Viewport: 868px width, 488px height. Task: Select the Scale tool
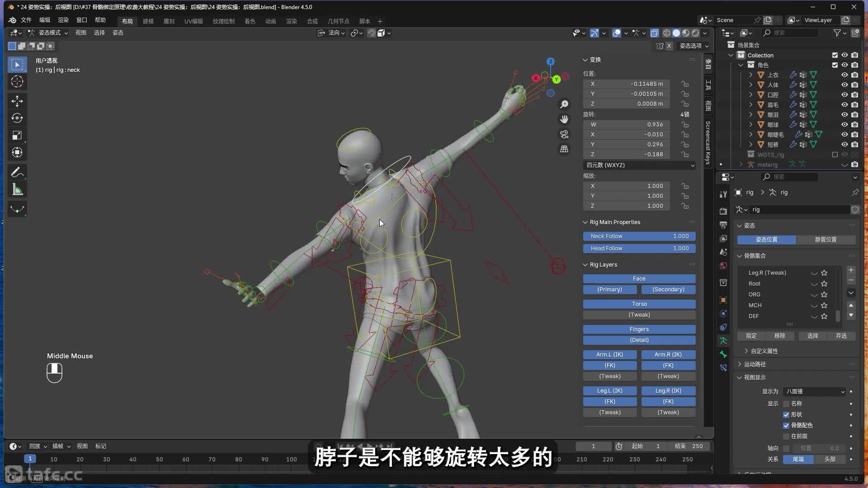[17, 136]
